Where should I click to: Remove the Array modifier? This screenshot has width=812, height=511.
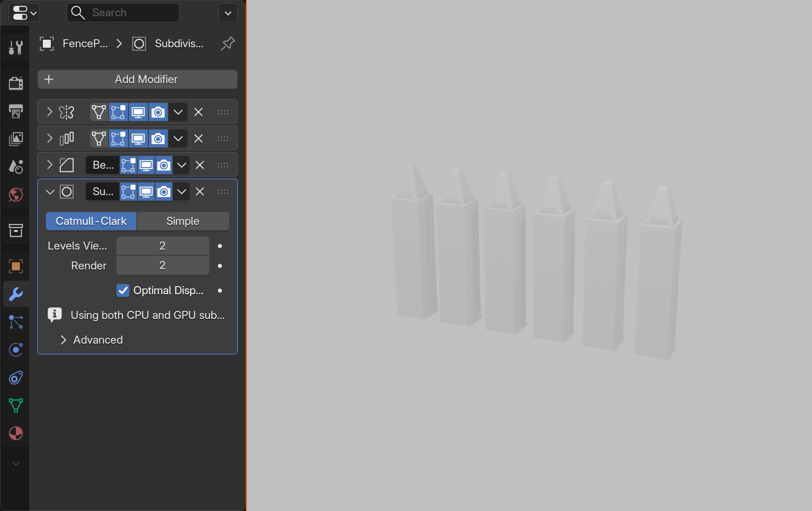click(x=199, y=138)
